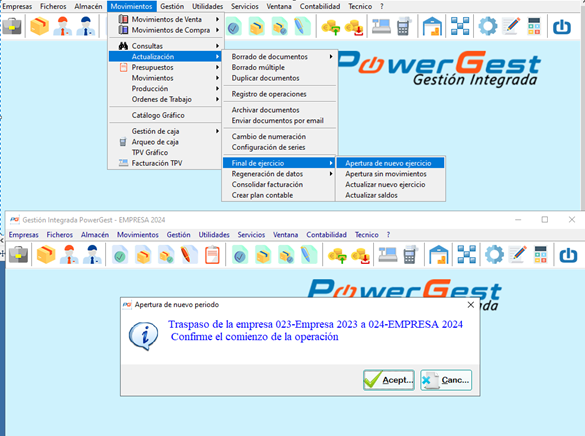Close the Apertura de nuevo periodo dialog

coord(471,305)
